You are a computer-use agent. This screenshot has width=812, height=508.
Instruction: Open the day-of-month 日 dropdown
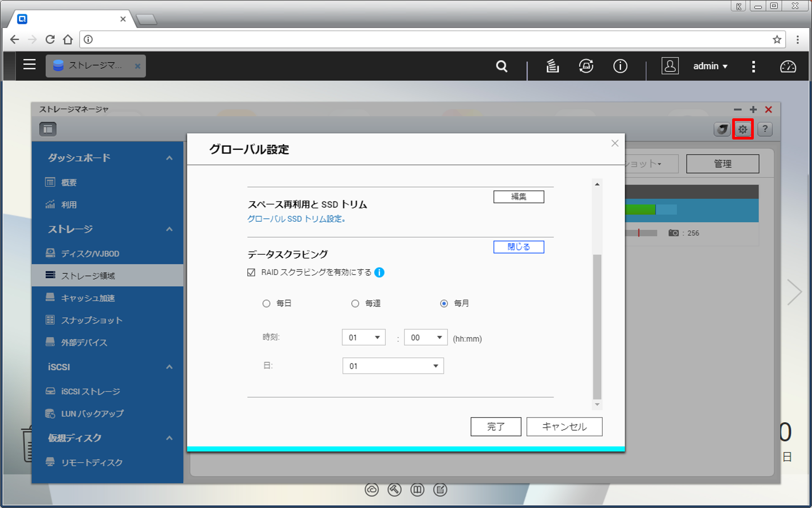click(393, 366)
